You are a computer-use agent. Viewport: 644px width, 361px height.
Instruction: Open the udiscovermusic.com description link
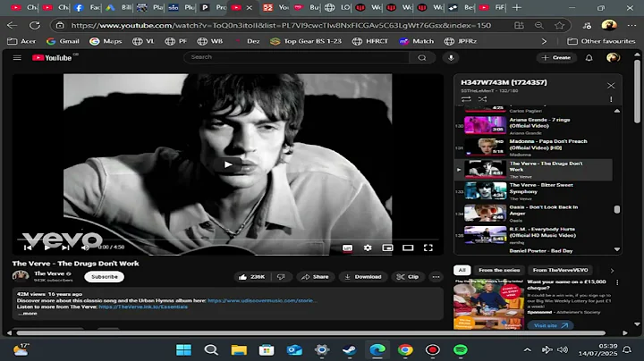[261, 300]
